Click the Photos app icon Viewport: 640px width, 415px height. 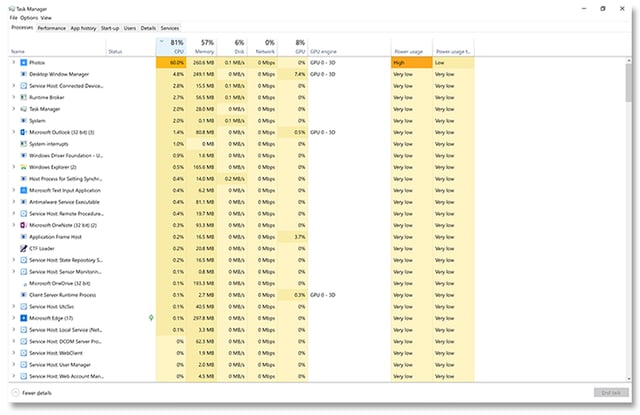click(x=24, y=62)
